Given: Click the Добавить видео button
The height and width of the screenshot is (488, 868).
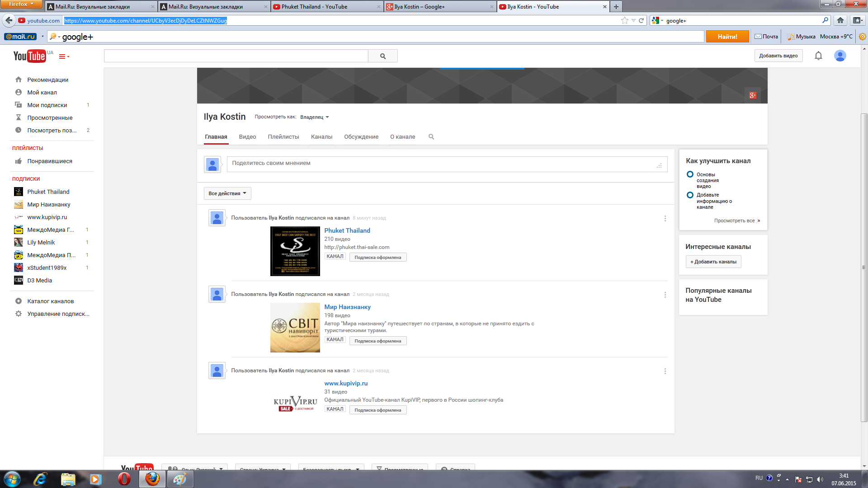Looking at the screenshot, I should [x=778, y=56].
